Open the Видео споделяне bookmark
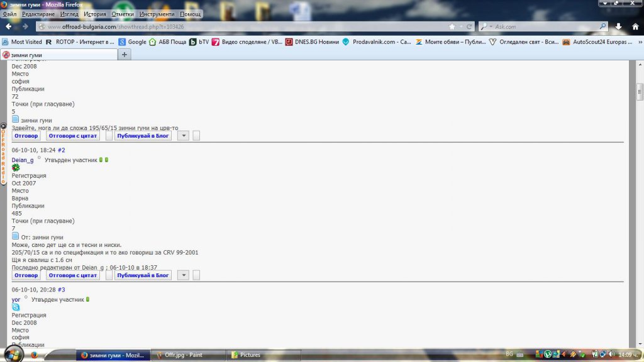644x362 pixels. [247, 42]
